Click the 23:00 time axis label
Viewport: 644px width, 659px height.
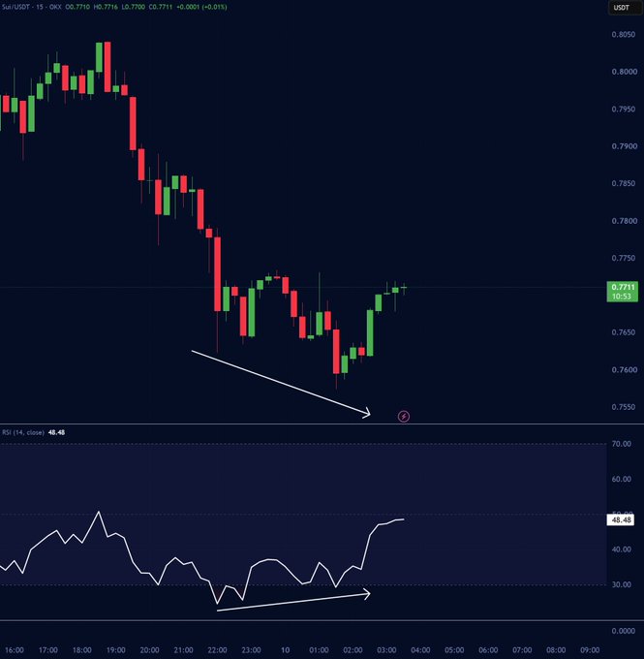click(251, 650)
